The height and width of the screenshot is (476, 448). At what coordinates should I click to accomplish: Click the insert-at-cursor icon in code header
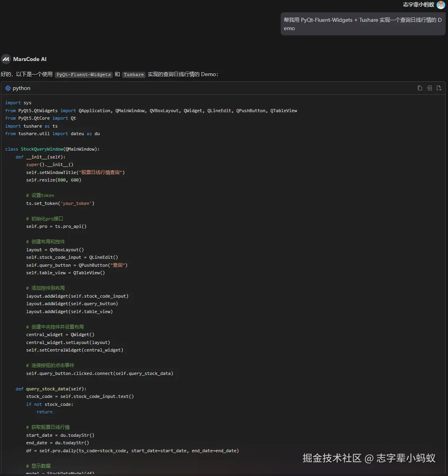429,88
